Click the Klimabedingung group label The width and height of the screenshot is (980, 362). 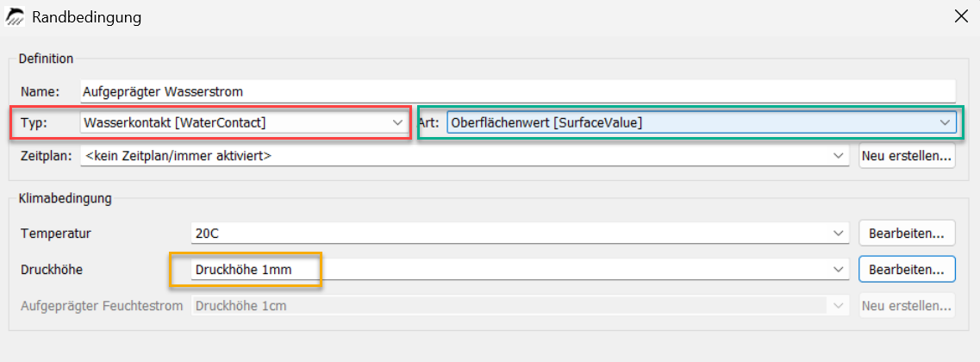pos(66,199)
